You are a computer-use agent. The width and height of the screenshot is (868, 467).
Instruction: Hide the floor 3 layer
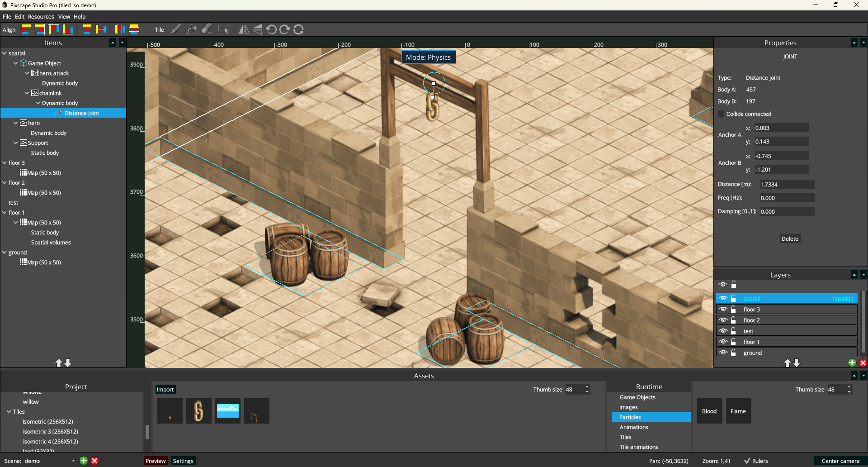pos(723,310)
